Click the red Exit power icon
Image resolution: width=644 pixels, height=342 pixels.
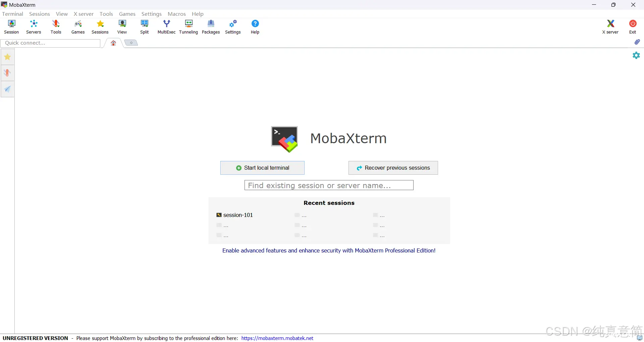click(x=633, y=27)
